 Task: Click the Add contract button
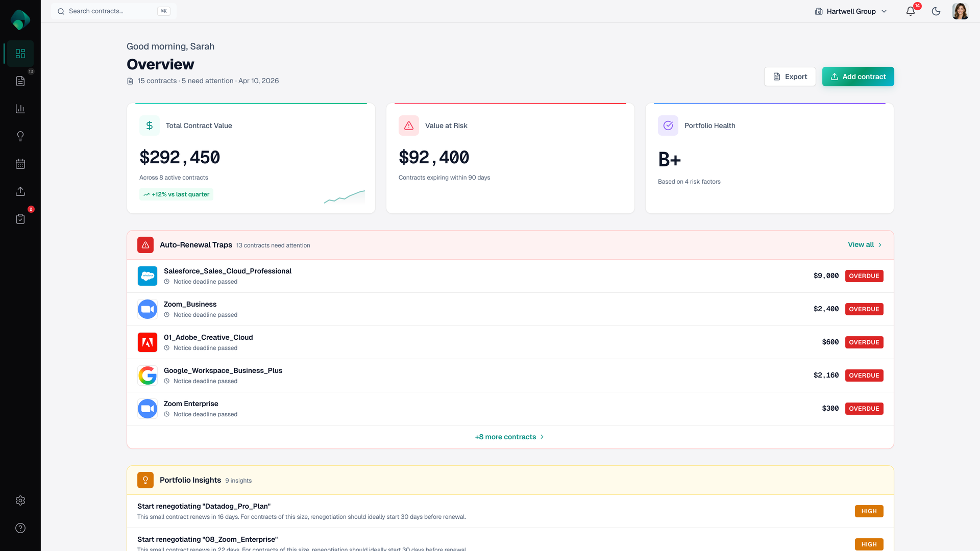(x=858, y=77)
